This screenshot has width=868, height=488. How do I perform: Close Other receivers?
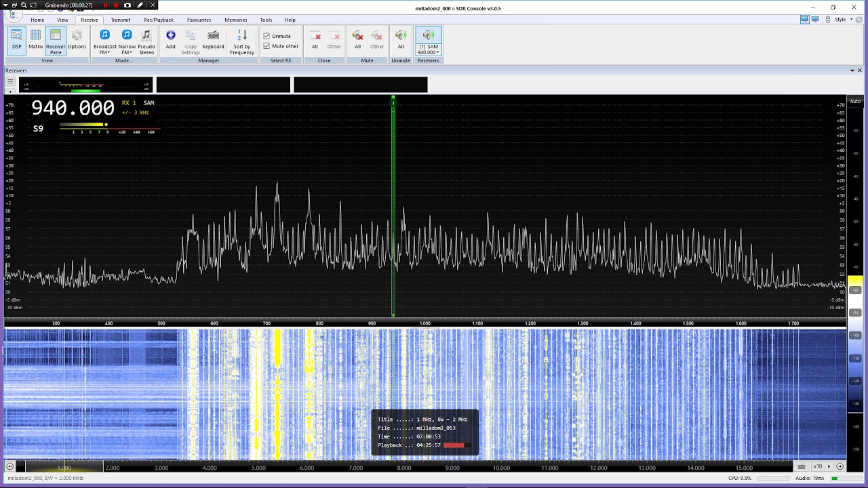(x=334, y=41)
